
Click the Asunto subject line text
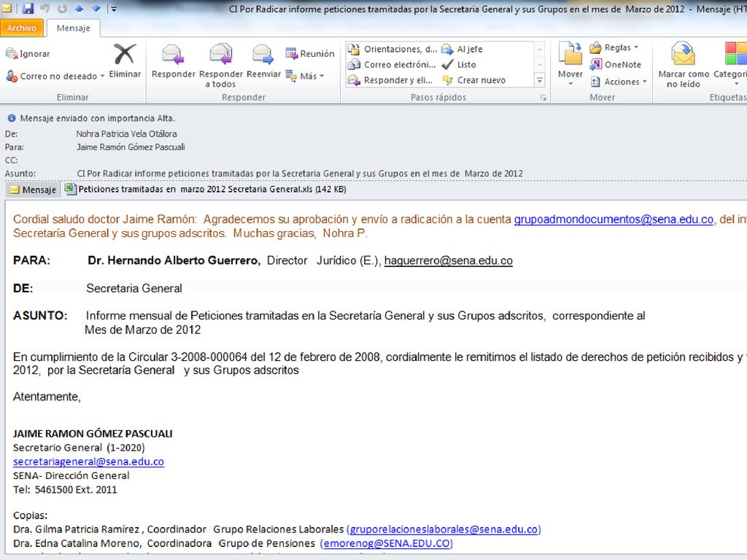pyautogui.click(x=300, y=174)
